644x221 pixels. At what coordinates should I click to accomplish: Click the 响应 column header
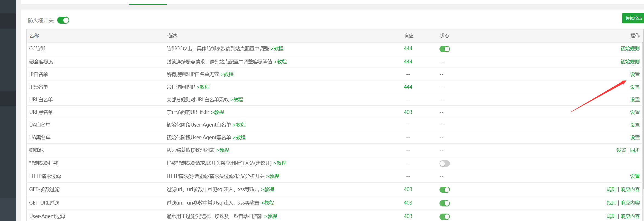point(408,36)
